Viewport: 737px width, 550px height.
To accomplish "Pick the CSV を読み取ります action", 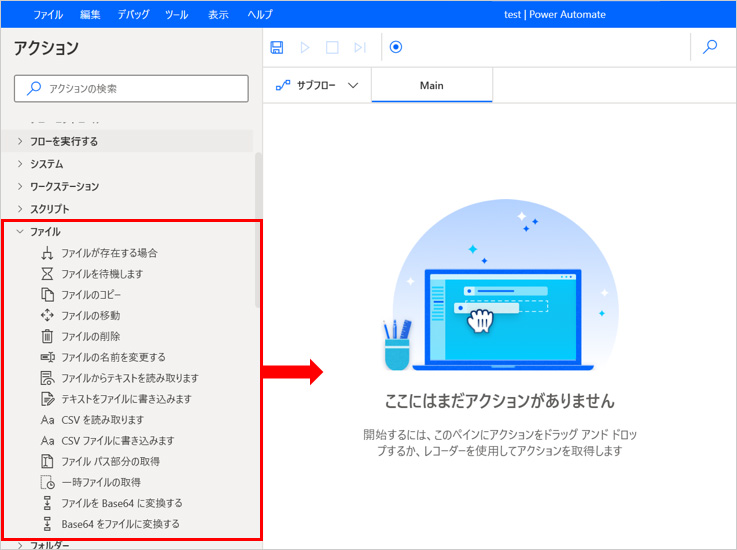I will coord(102,420).
